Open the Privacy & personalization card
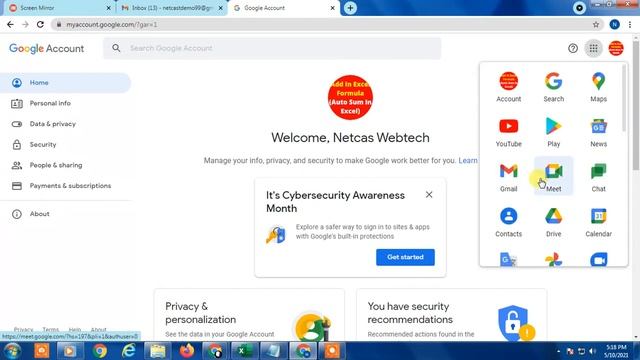This screenshot has height=360, width=640. (x=249, y=314)
